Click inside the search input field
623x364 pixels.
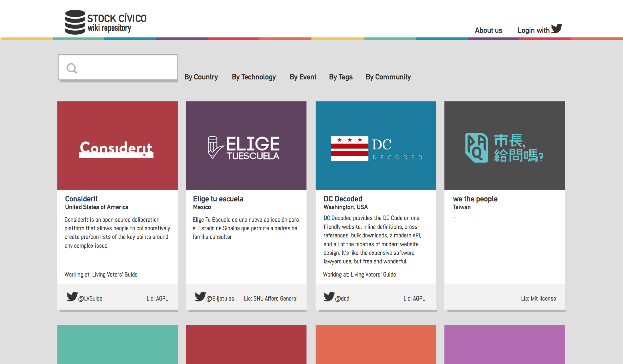coord(118,68)
